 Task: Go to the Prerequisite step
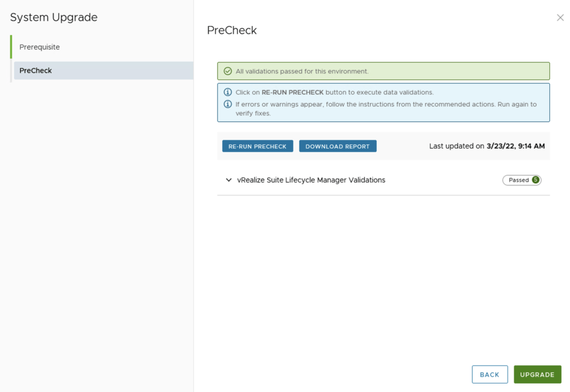(40, 47)
